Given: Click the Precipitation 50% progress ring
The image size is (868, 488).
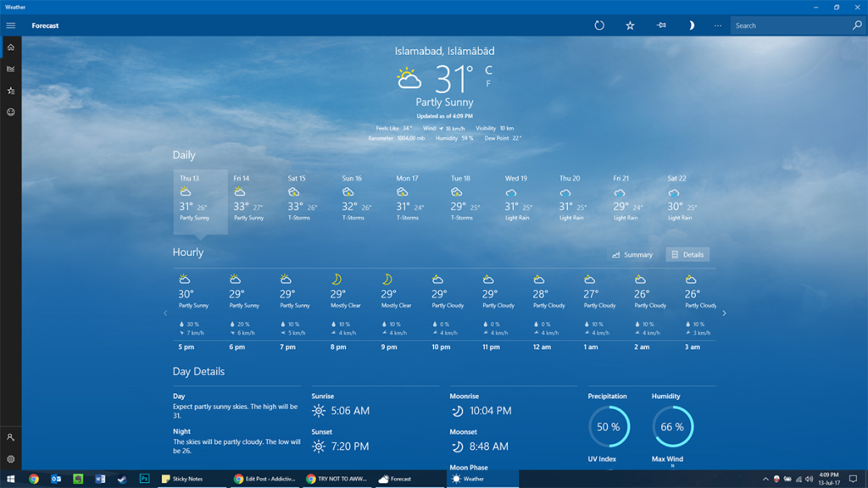Looking at the screenshot, I should 609,428.
